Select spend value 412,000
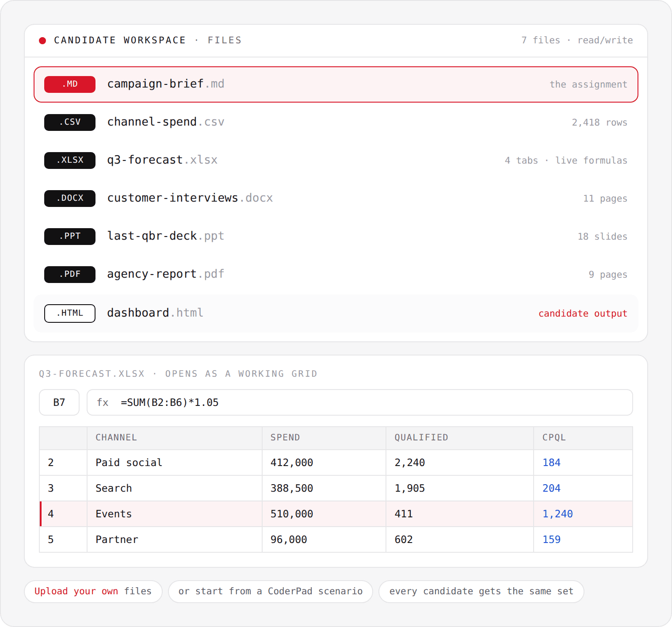Image resolution: width=672 pixels, height=627 pixels. [324, 463]
